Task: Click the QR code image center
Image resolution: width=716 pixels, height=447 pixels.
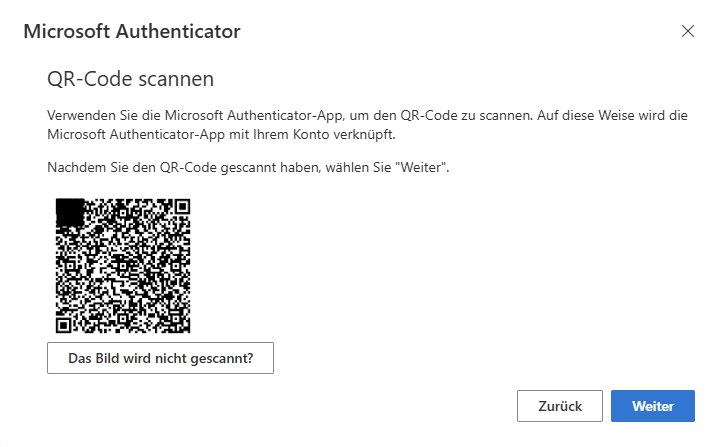Action: point(123,266)
